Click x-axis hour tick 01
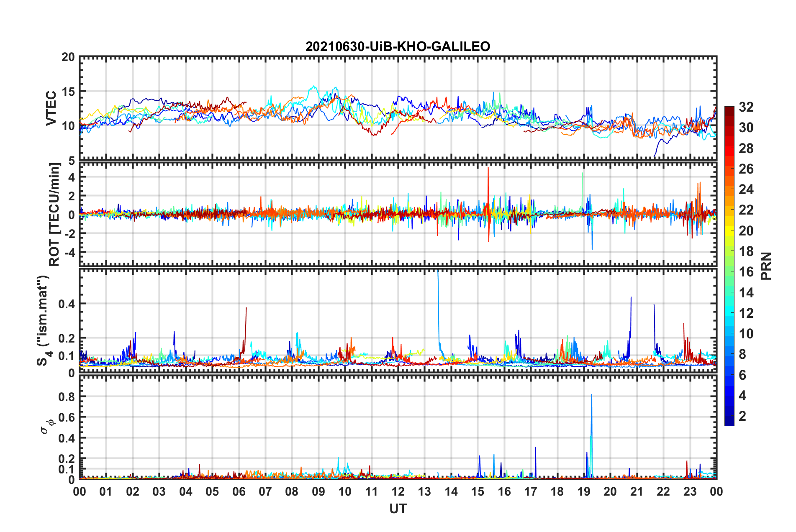The image size is (796, 532). (x=106, y=491)
